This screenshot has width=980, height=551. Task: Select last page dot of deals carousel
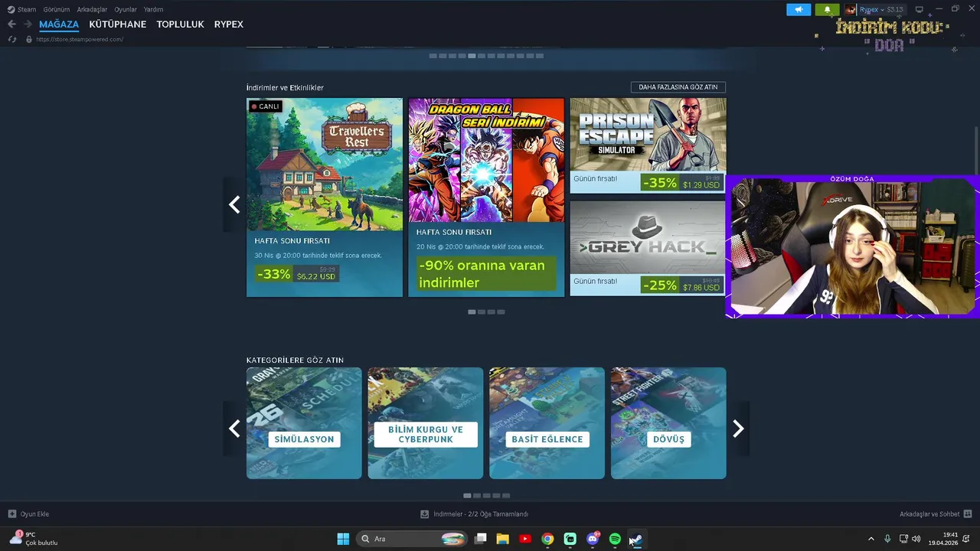pyautogui.click(x=501, y=312)
